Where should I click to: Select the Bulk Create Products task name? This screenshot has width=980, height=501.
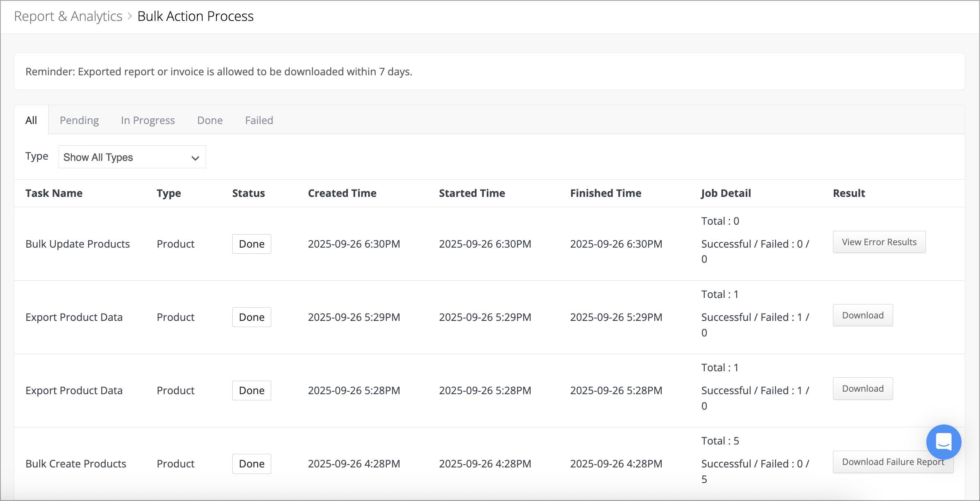tap(76, 464)
